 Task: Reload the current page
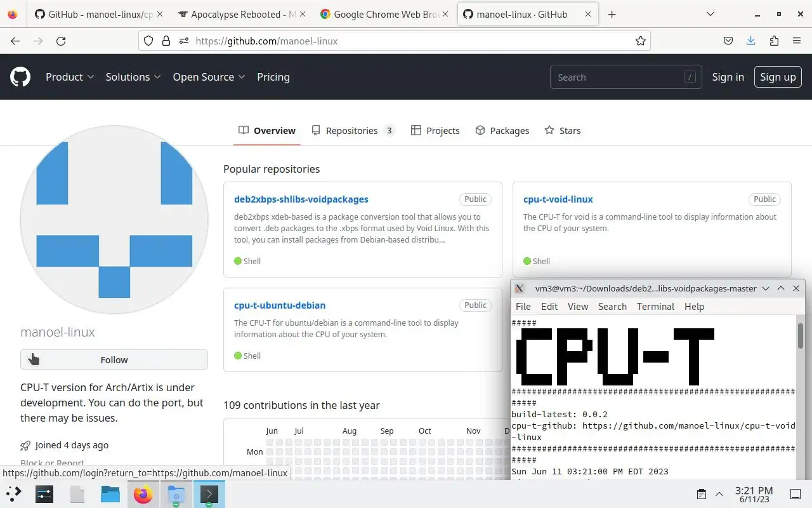pyautogui.click(x=61, y=41)
